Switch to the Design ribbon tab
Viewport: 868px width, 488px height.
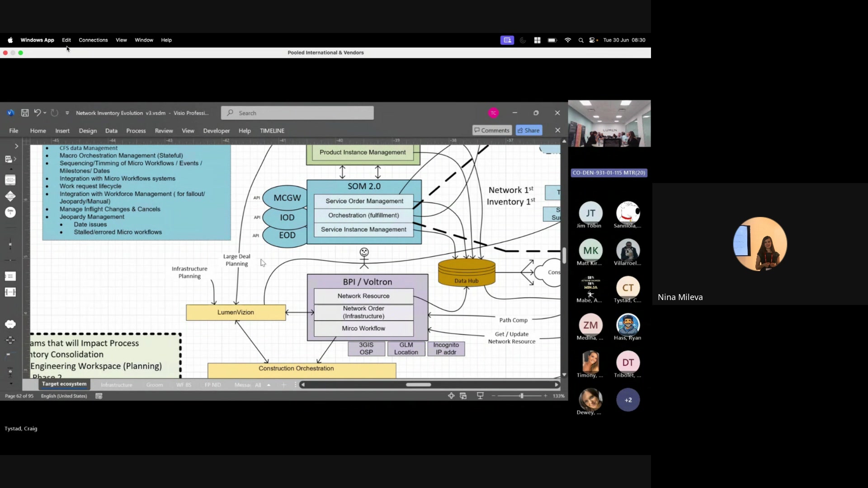(88, 131)
